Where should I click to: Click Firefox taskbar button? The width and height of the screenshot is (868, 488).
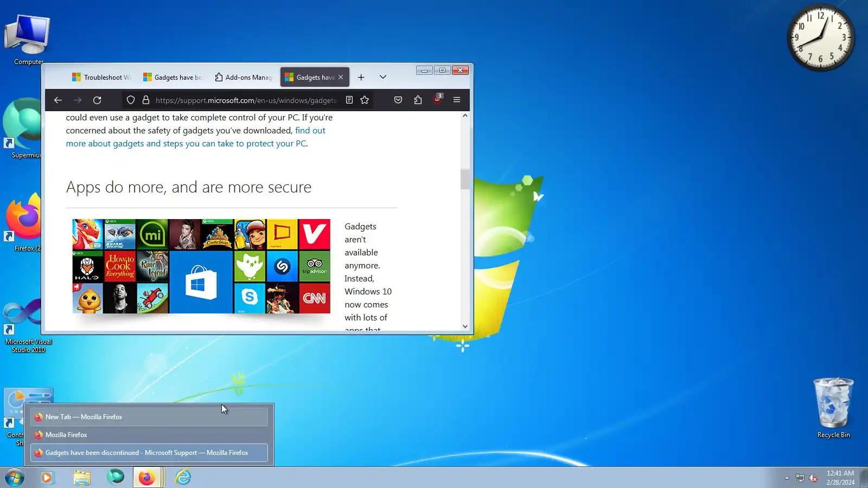tap(147, 478)
